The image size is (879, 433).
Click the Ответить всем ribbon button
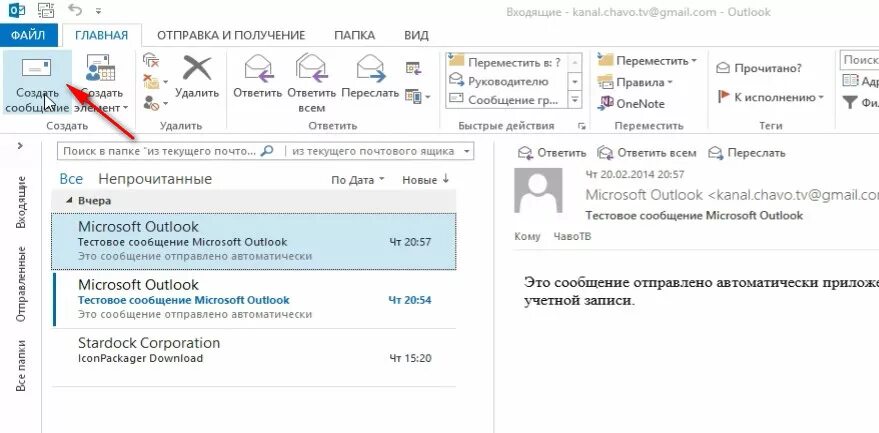312,83
